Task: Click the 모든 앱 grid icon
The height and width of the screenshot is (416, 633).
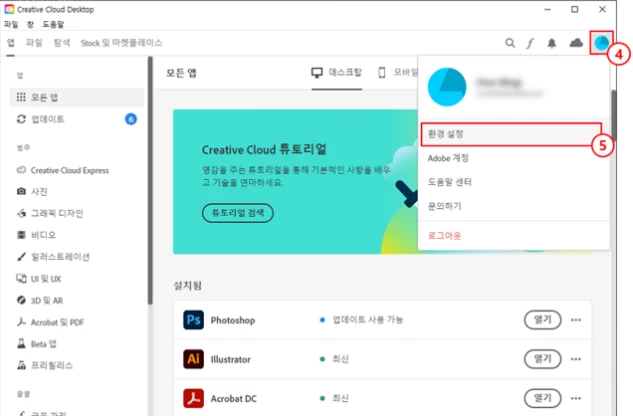Action: pos(21,97)
